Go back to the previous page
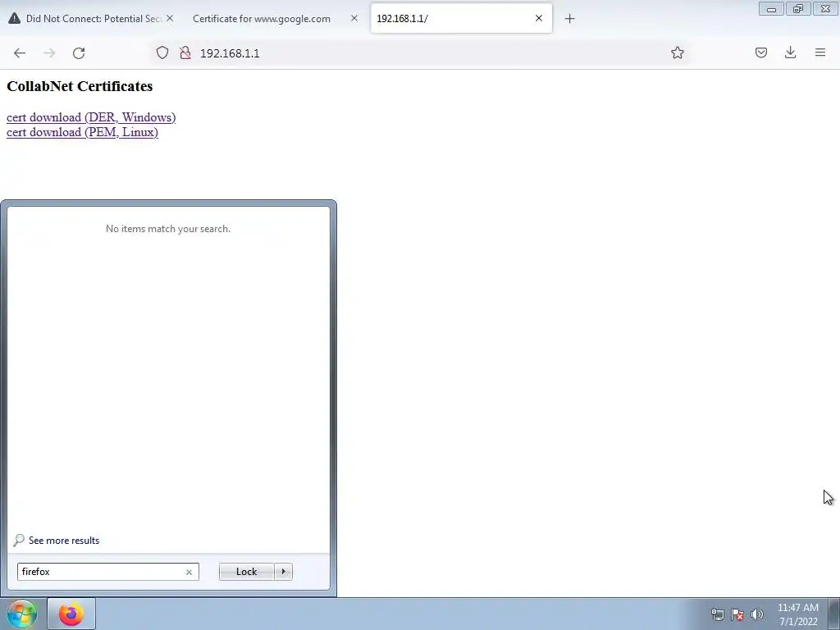This screenshot has width=840, height=630. [x=20, y=53]
